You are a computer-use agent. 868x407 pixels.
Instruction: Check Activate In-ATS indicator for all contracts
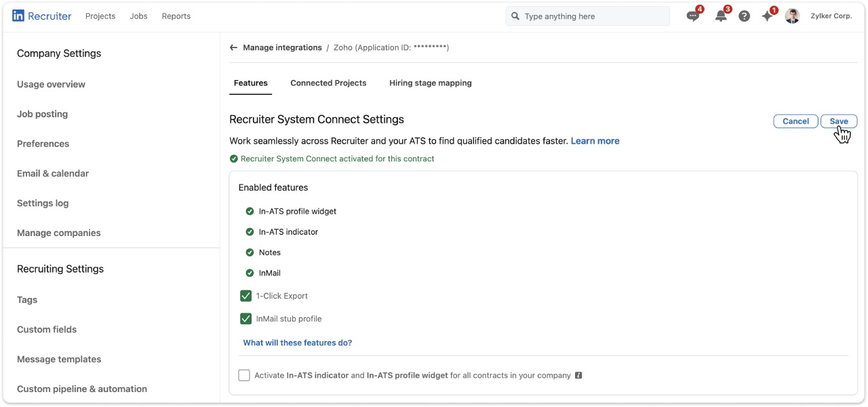[244, 375]
